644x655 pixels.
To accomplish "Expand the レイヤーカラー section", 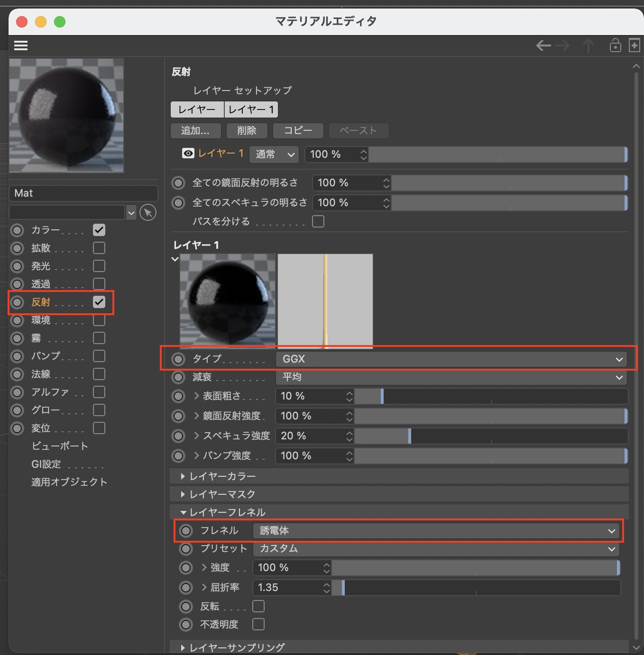I will (x=222, y=476).
